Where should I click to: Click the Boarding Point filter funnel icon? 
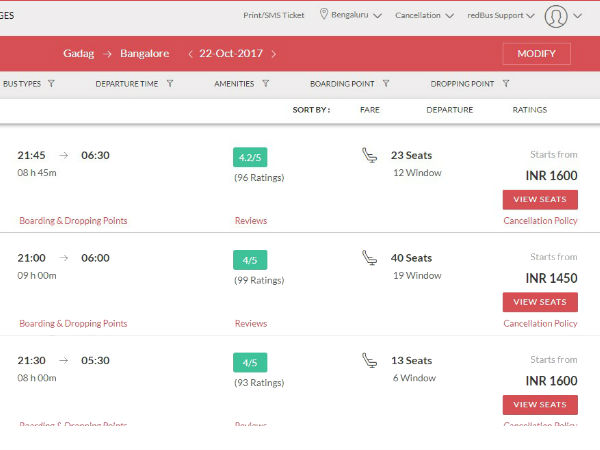386,84
